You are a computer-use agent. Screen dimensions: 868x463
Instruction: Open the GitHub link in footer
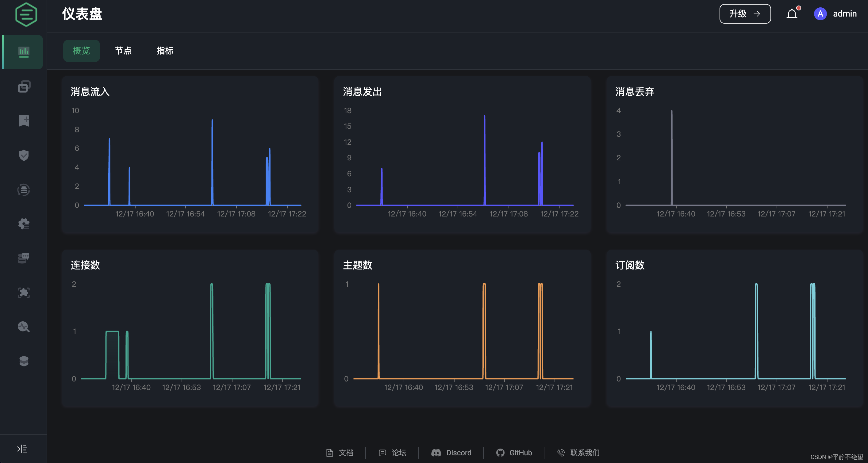tap(514, 453)
